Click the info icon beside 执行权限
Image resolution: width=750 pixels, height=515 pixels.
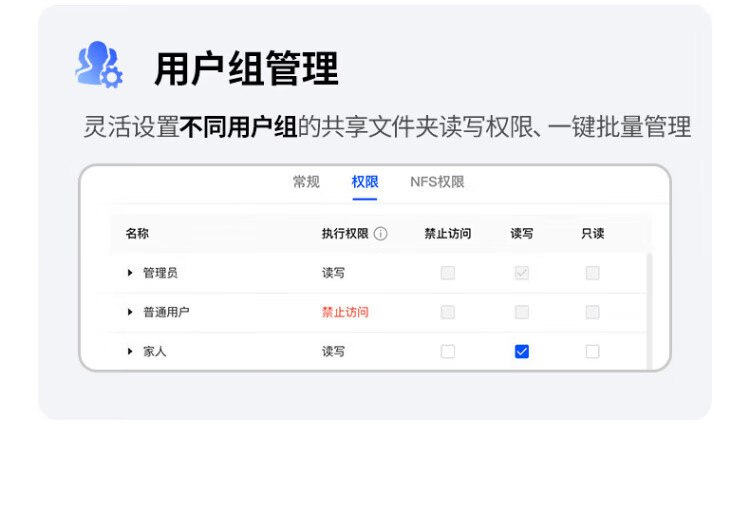click(x=380, y=234)
